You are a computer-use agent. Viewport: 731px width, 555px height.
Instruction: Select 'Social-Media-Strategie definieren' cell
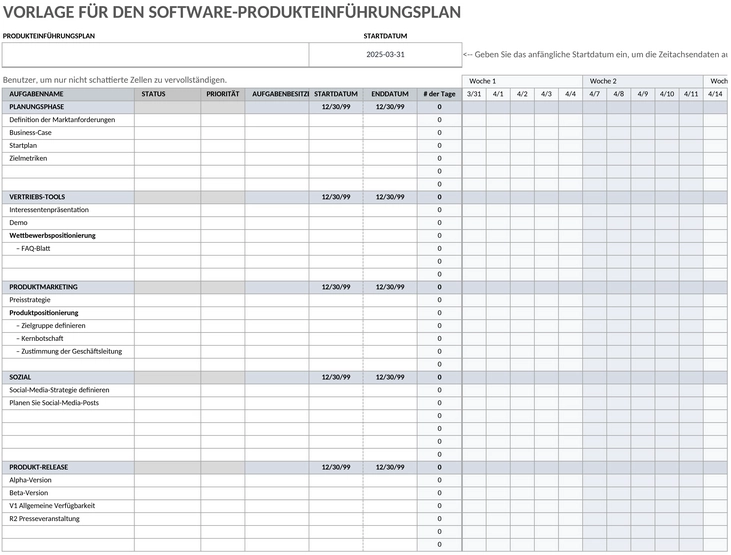click(69, 390)
